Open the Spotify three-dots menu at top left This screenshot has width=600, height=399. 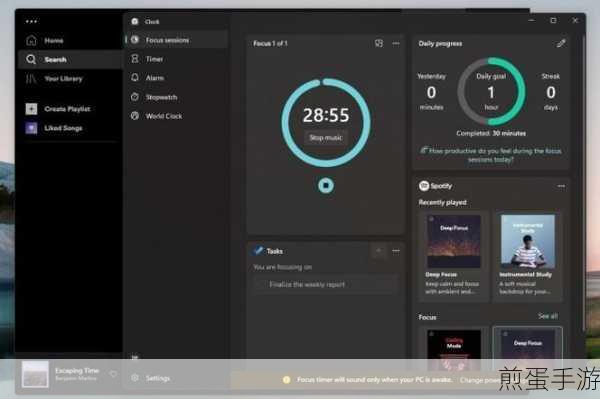(x=31, y=21)
